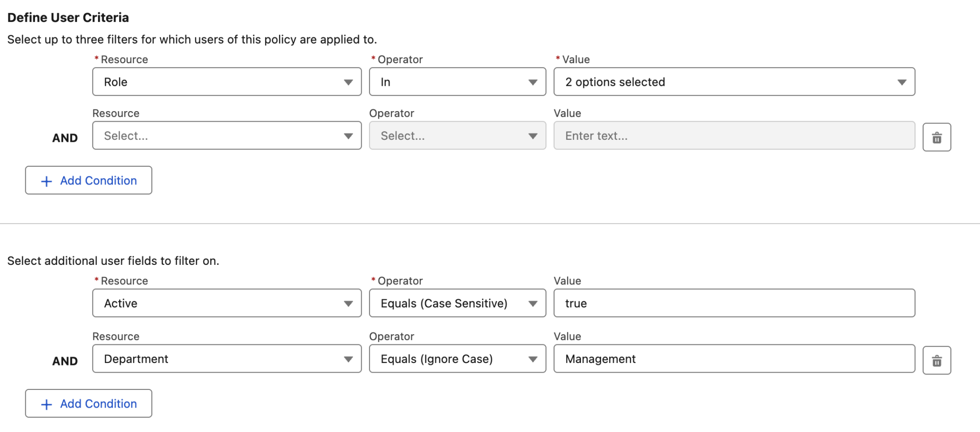
Task: Click the chevron on the disabled Operator 'Select...' field
Action: [x=533, y=136]
